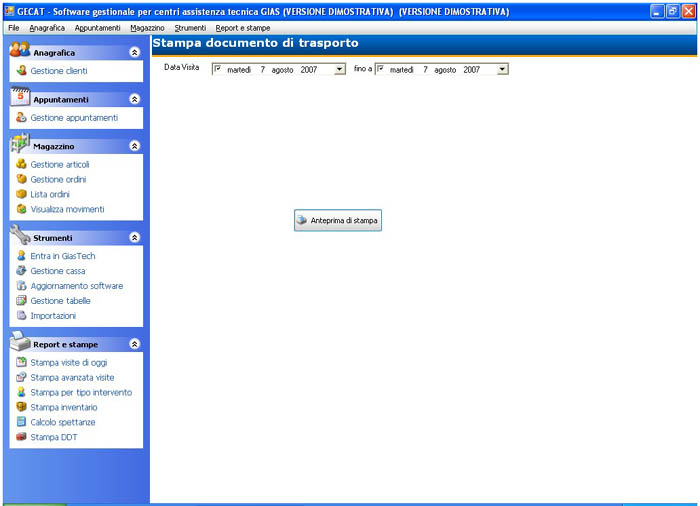Click the Stampa DDT truck icon
The width and height of the screenshot is (700, 506).
(21, 436)
